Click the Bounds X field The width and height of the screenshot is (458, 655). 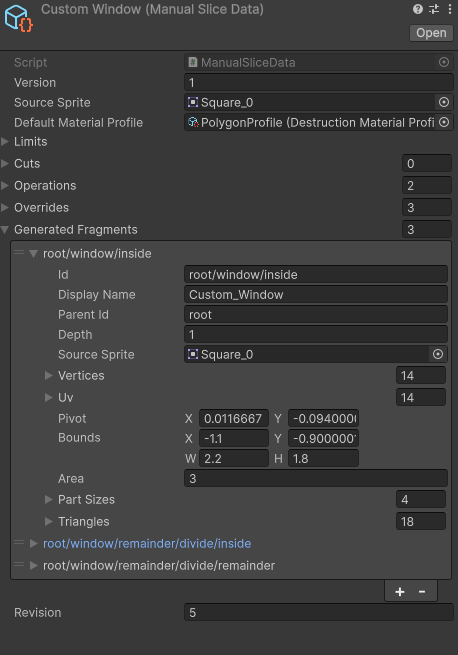(234, 438)
